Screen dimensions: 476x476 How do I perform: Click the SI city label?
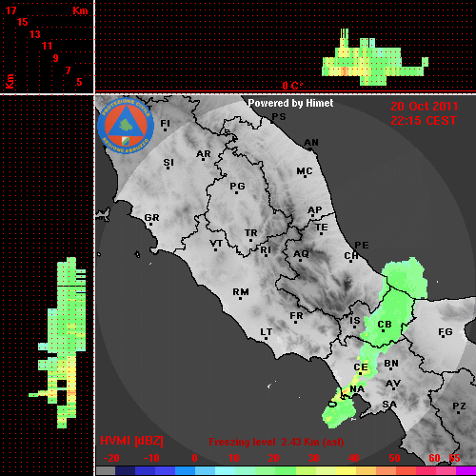point(169,163)
